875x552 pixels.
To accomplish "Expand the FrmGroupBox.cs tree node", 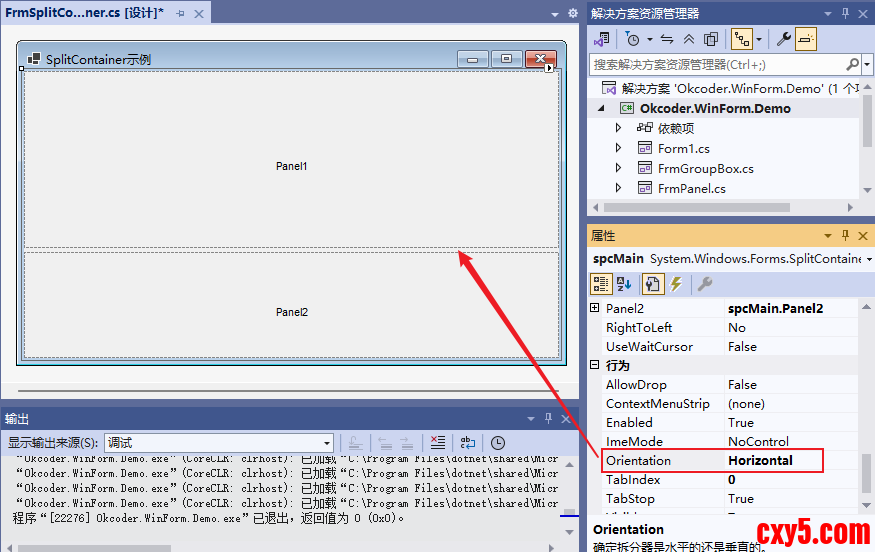I will pos(618,168).
